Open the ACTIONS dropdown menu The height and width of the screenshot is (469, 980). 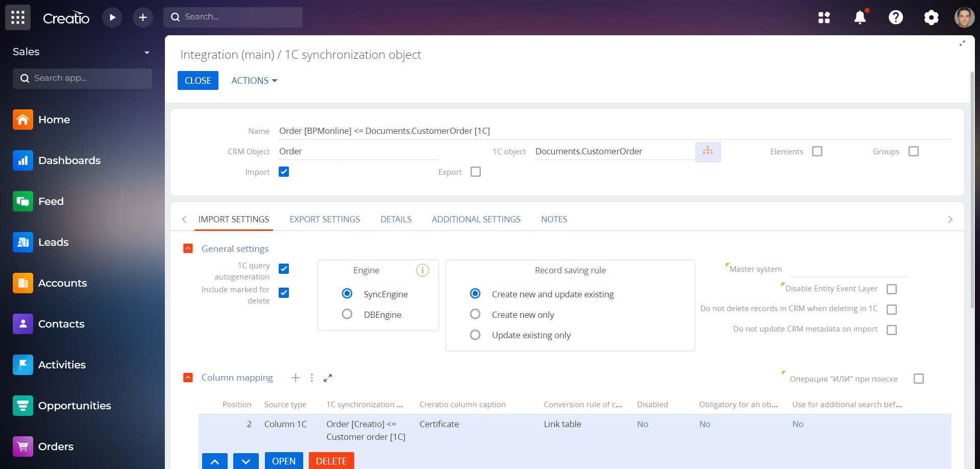254,81
